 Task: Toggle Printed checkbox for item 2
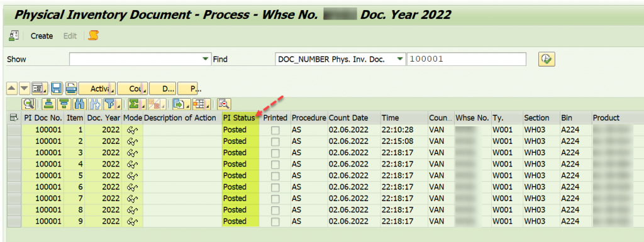[x=275, y=141]
